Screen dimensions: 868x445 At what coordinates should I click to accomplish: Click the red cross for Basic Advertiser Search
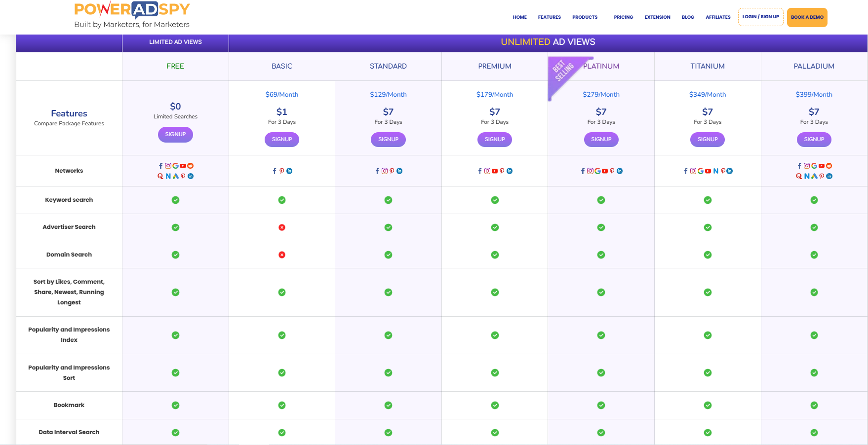tap(282, 227)
